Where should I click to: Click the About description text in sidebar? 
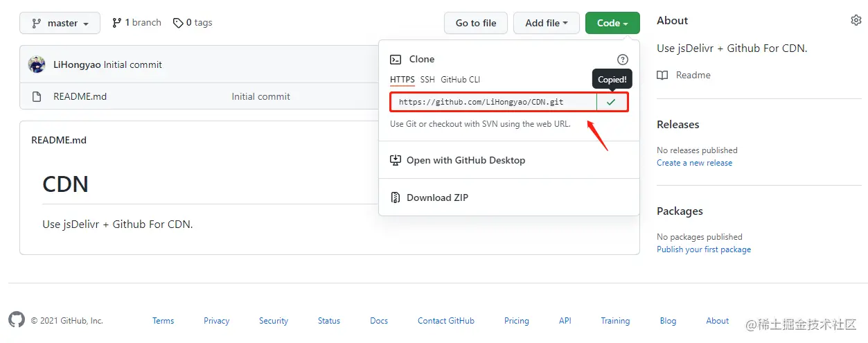(x=732, y=49)
